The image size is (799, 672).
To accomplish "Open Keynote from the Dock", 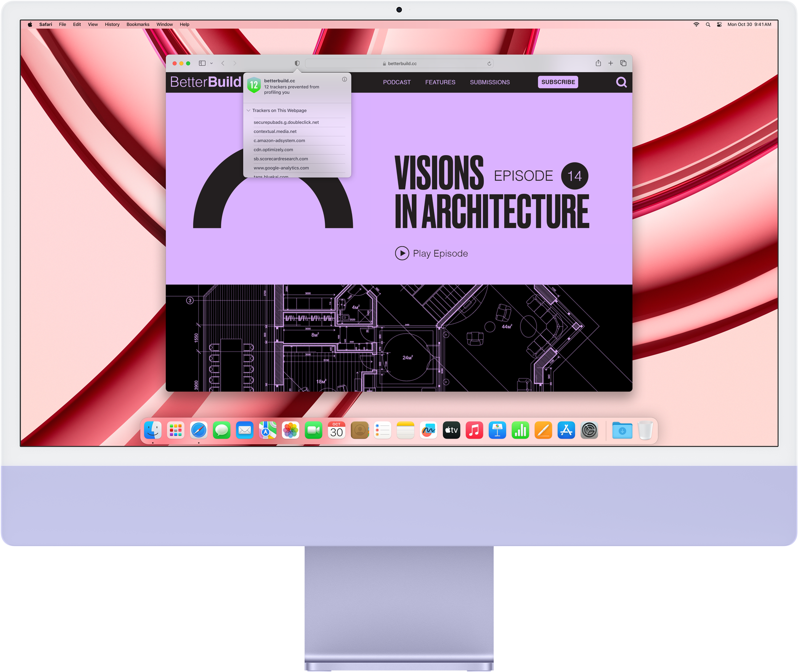I will click(497, 430).
